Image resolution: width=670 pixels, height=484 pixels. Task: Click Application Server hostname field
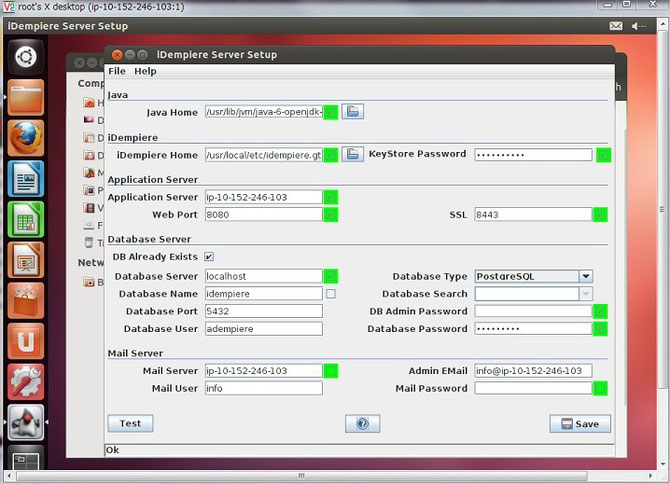(x=264, y=197)
